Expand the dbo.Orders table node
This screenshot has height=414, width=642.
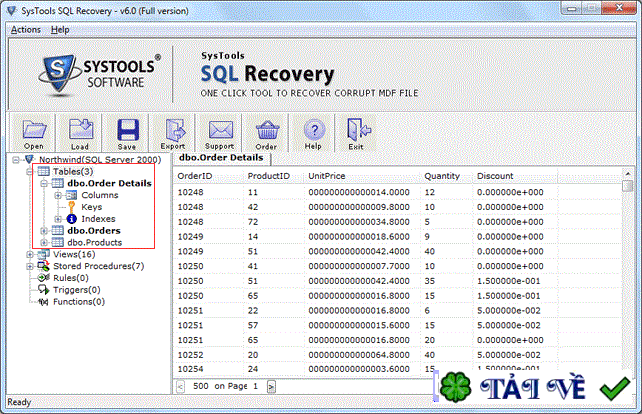[44, 231]
